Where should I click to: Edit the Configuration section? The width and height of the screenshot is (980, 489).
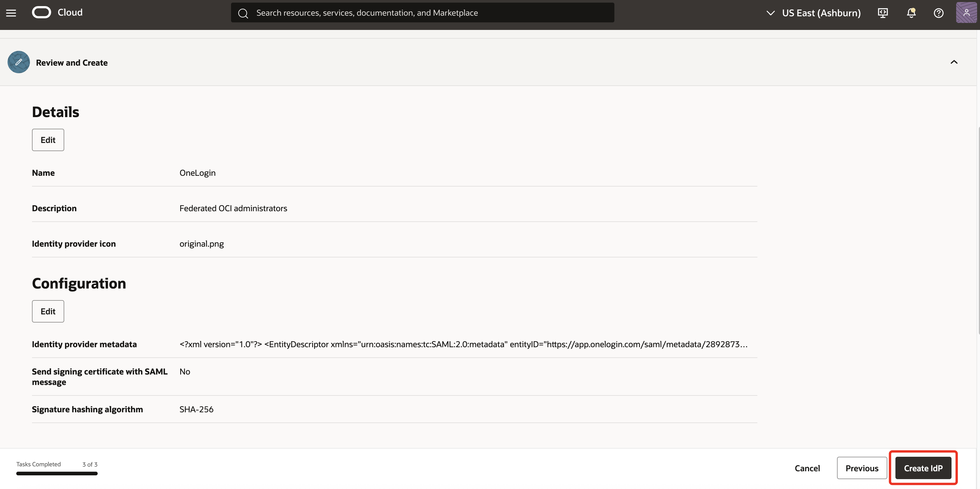(x=48, y=311)
